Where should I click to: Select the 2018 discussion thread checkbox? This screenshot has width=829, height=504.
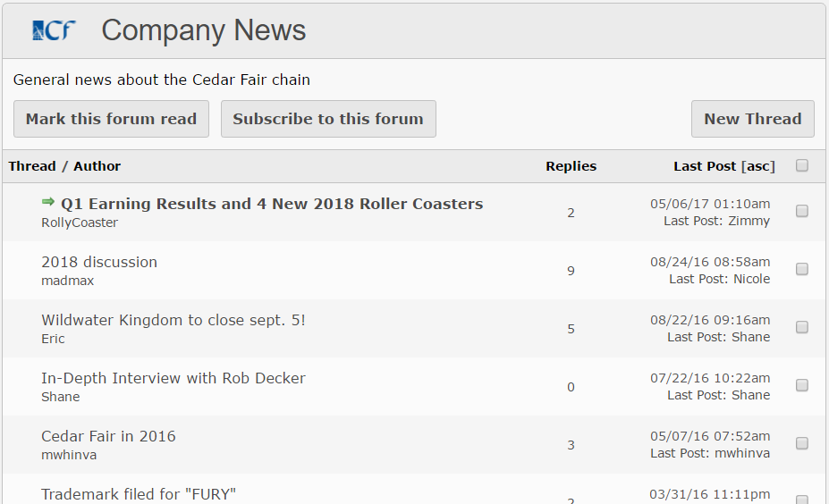click(x=802, y=269)
